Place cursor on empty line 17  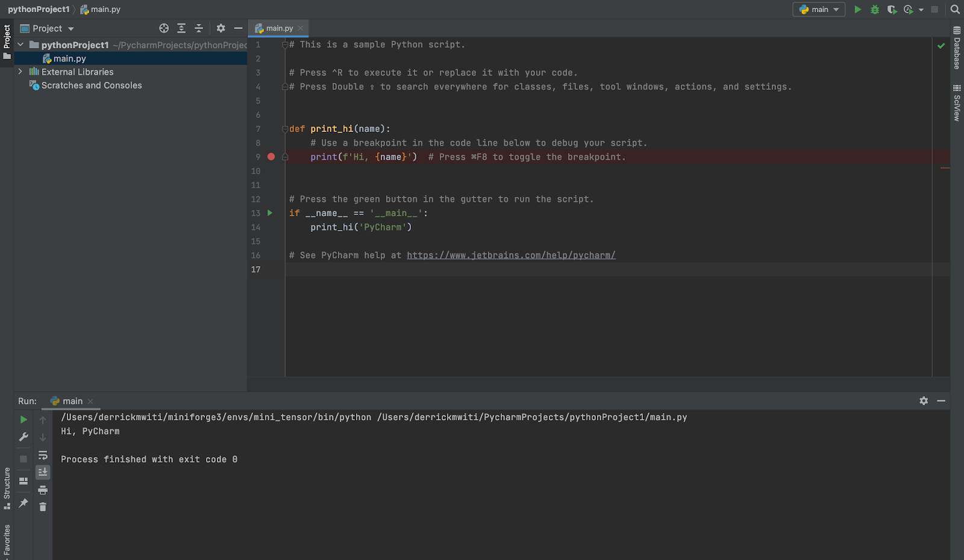(x=609, y=269)
